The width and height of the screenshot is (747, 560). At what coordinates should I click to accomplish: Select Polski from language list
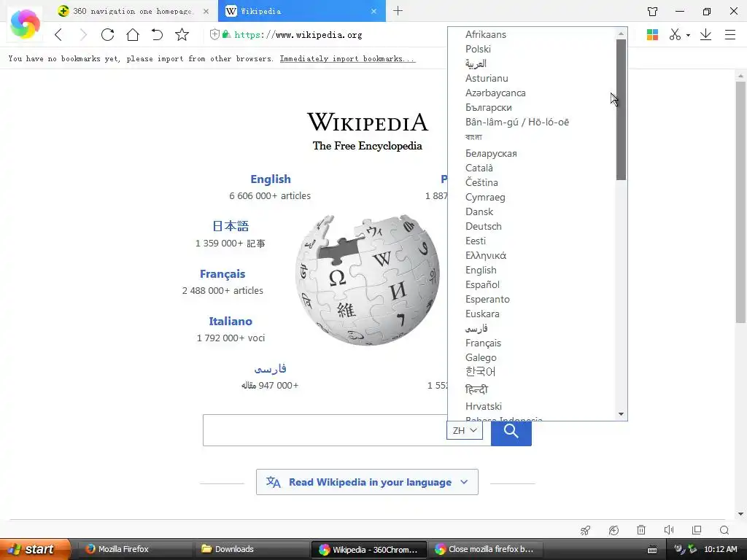coord(478,49)
